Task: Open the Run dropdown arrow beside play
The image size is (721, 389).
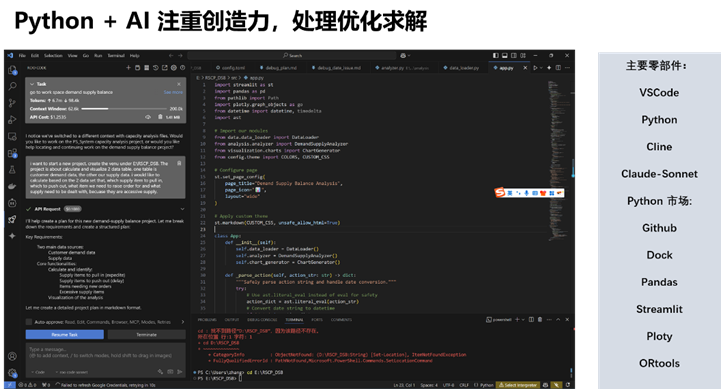Action: click(x=541, y=68)
